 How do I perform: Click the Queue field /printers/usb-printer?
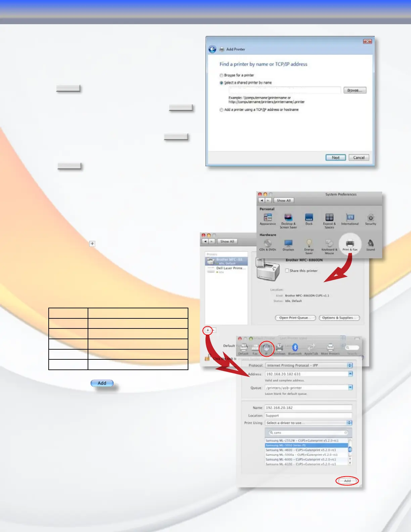point(306,388)
